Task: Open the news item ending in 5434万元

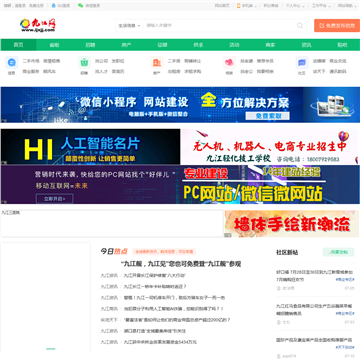Action: [x=160, y=342]
